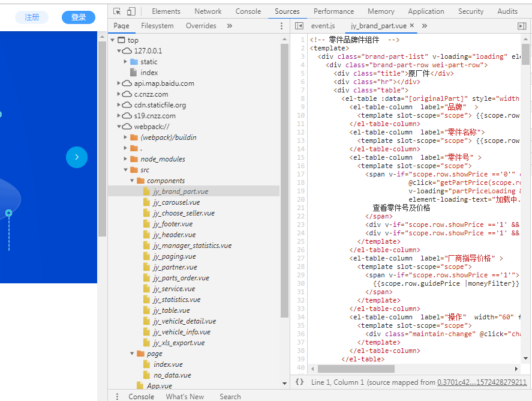
Task: Open the Performance tab
Action: (x=333, y=11)
